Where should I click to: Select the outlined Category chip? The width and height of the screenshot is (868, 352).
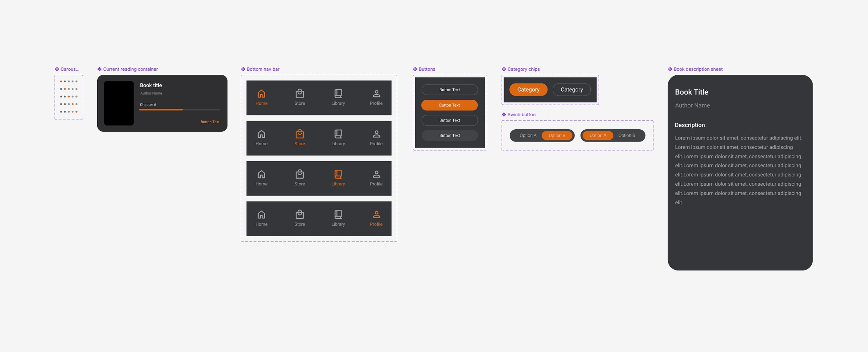[572, 90]
